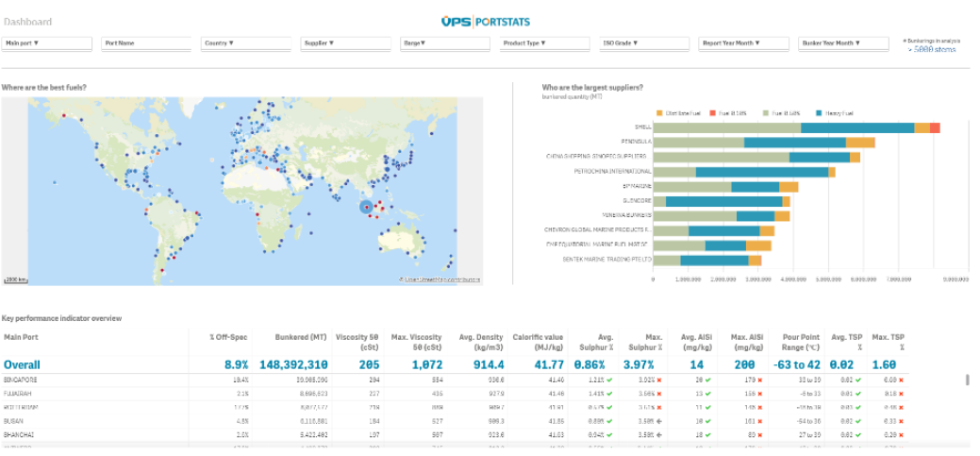This screenshot has height=456, width=980.
Task: Click green check beside Fujairah avg AlSi
Action: 706,393
